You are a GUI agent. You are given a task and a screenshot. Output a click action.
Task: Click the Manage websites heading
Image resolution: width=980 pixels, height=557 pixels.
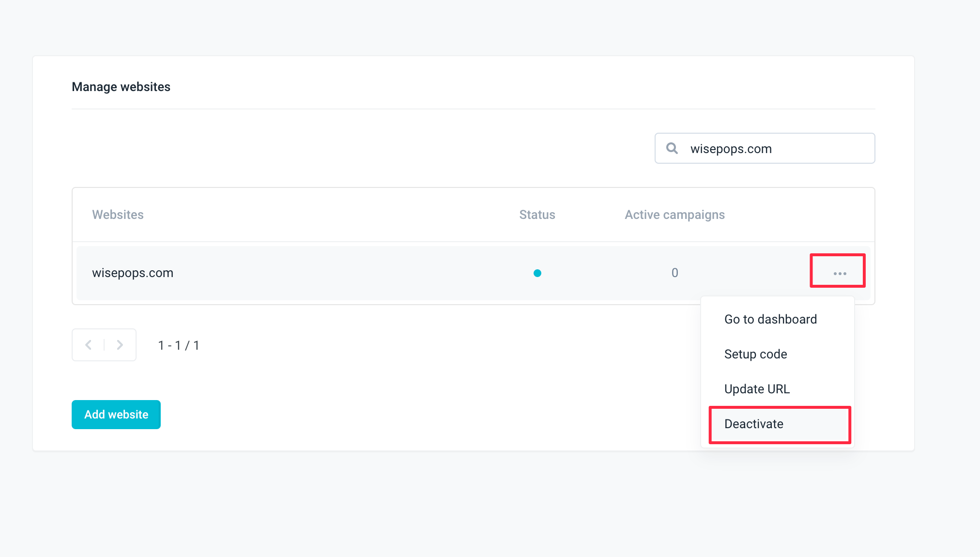click(121, 87)
